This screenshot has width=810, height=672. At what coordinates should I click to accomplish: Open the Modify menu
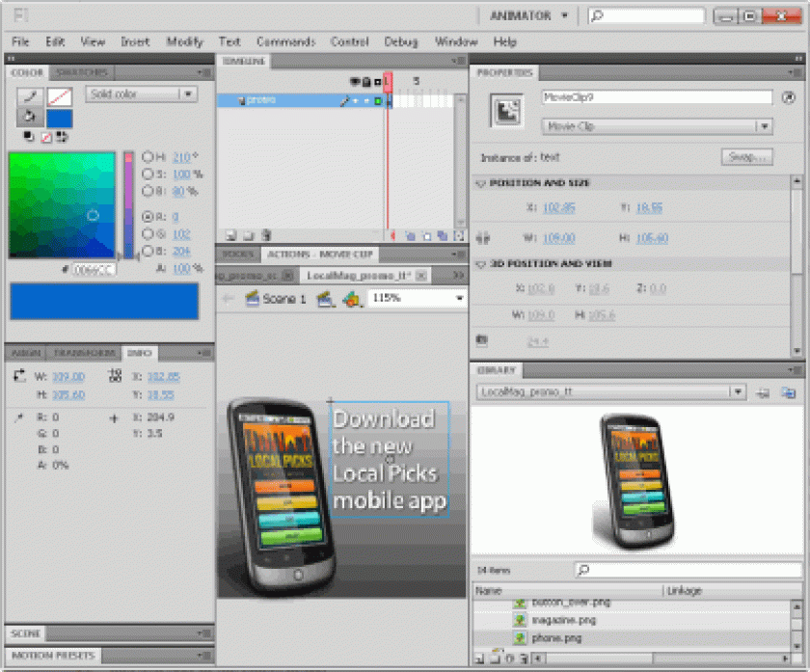(184, 41)
